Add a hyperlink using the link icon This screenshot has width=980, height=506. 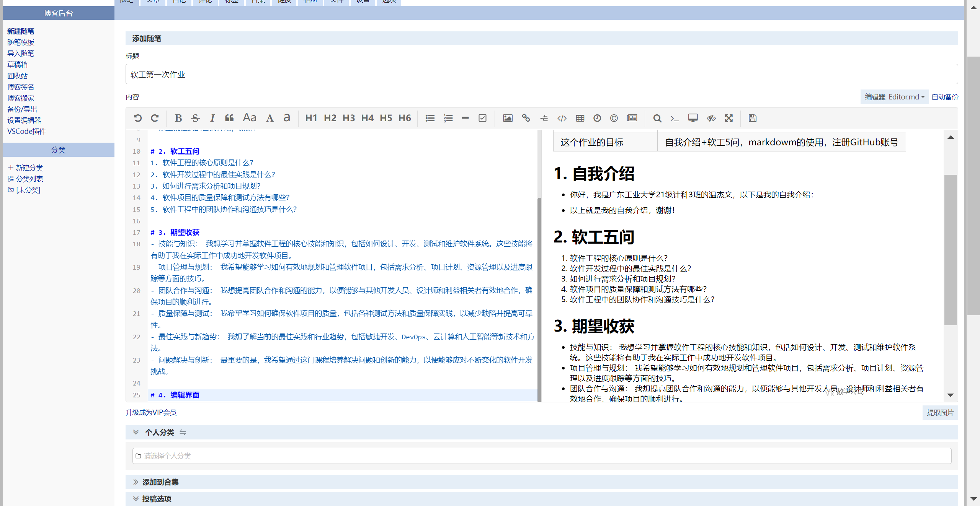click(x=526, y=118)
